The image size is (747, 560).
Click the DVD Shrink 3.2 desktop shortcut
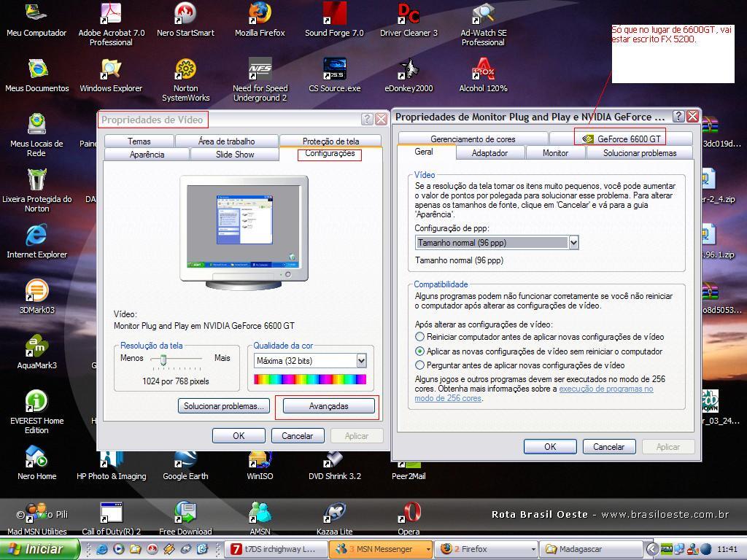tap(334, 467)
